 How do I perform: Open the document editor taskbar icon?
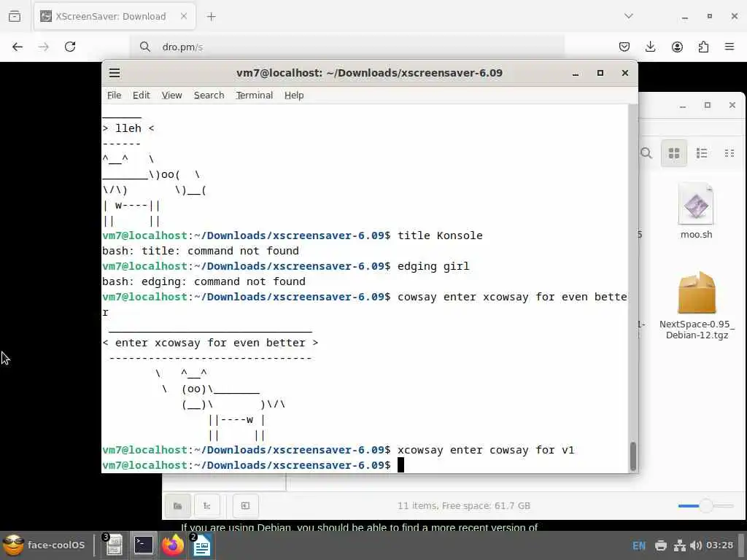[202, 545]
